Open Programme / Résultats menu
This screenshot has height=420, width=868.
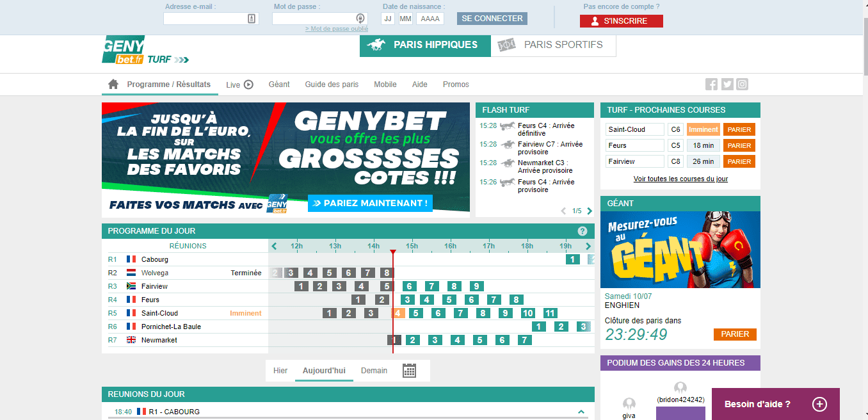pos(168,85)
